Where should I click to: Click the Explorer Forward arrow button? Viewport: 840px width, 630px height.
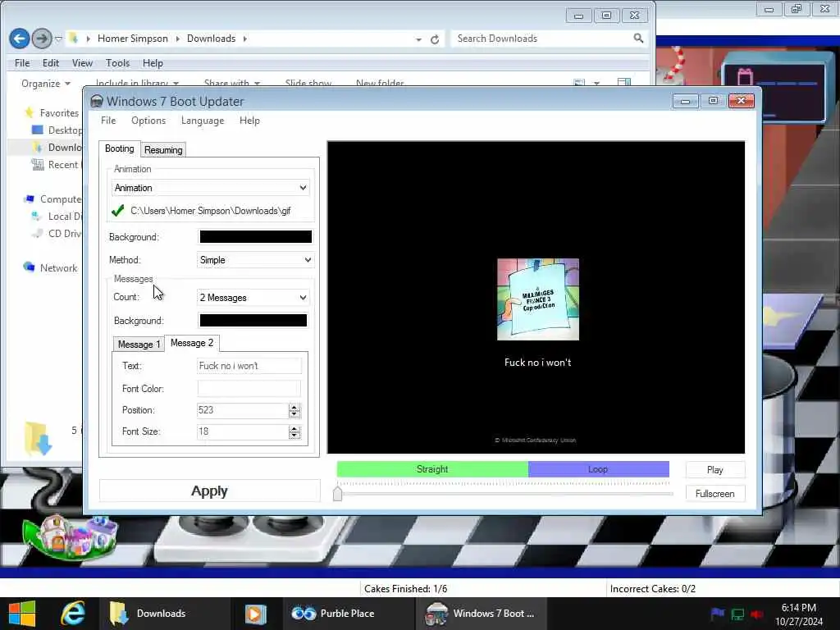41,39
